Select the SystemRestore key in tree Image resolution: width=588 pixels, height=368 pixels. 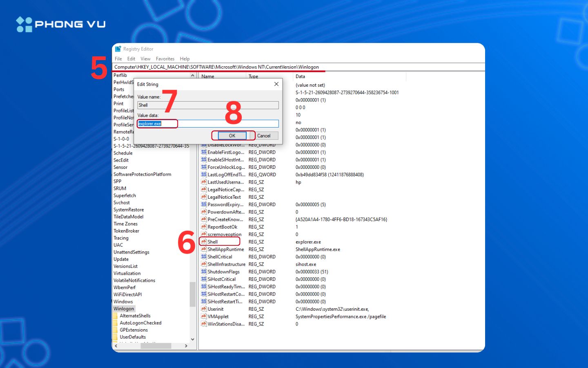[x=129, y=210]
